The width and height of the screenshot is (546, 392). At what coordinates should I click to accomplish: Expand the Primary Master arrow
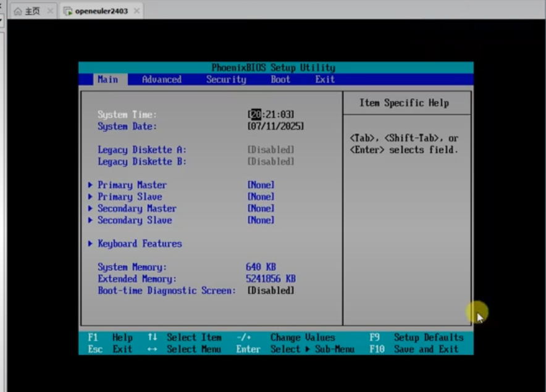[90, 185]
